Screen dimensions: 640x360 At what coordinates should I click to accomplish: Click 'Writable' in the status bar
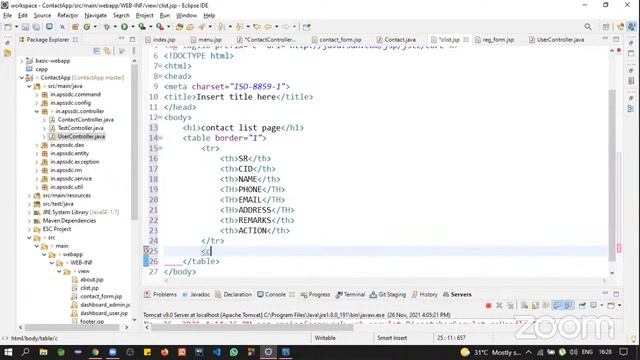coord(325,338)
